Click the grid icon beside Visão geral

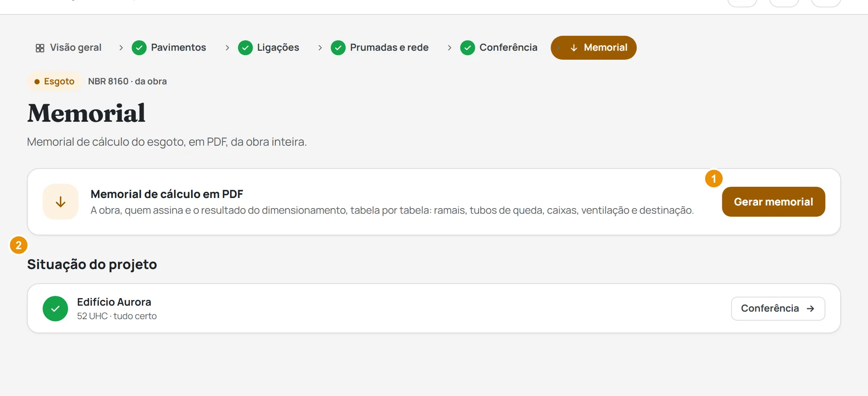tap(40, 48)
